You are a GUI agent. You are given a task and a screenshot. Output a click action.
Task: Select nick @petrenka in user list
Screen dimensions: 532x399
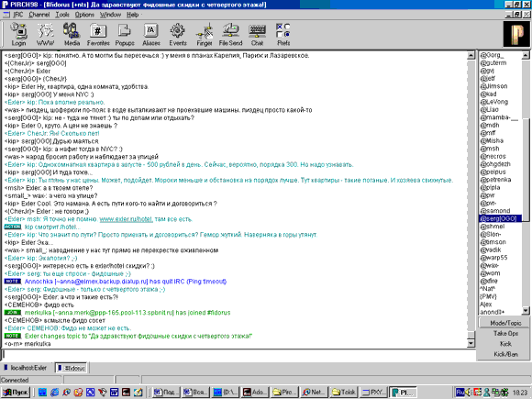pyautogui.click(x=495, y=180)
